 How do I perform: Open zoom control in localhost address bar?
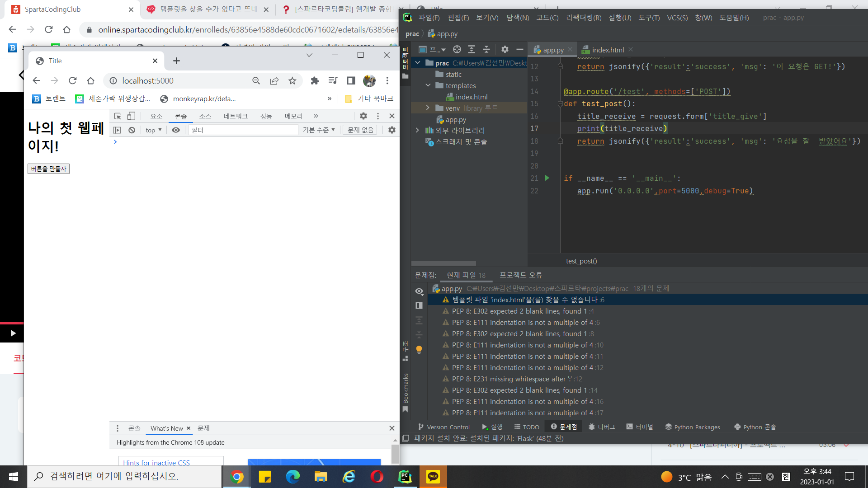256,81
